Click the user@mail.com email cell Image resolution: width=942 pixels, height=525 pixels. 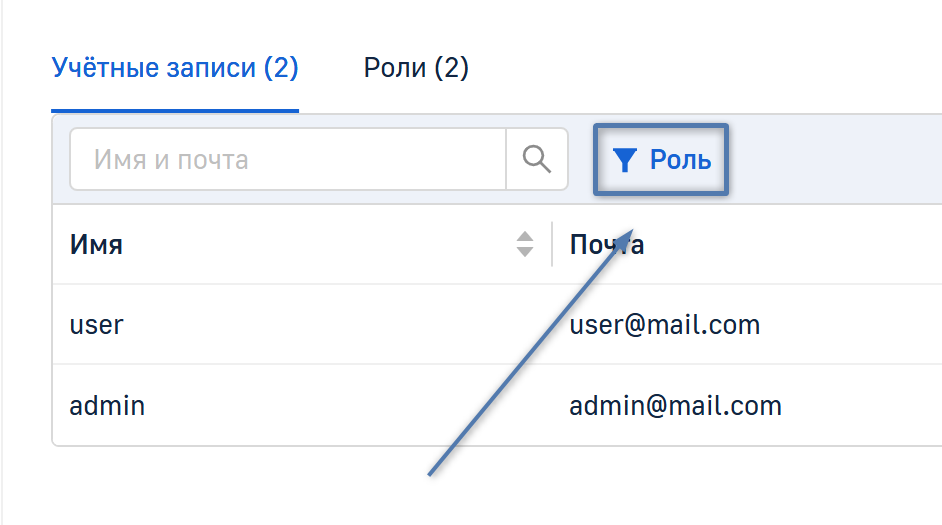click(x=665, y=325)
